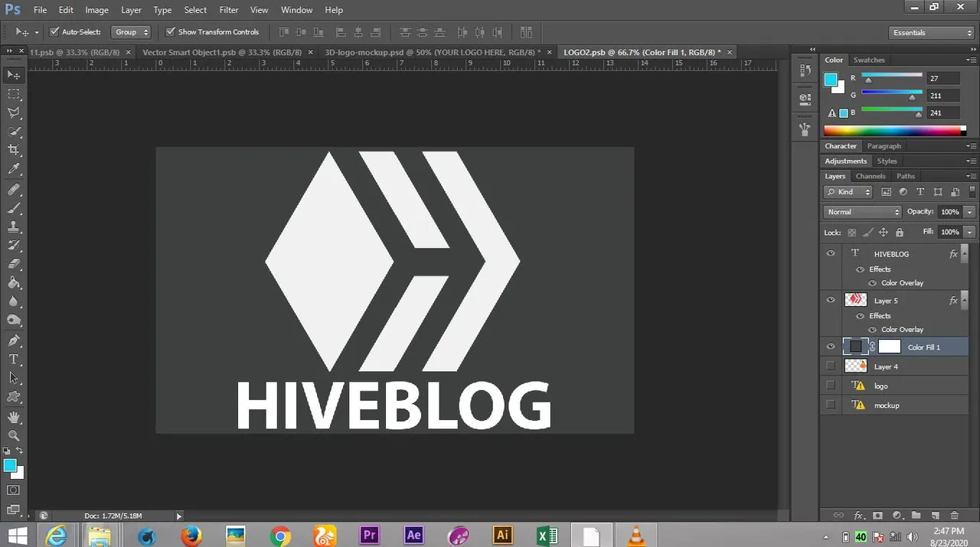Click the foreground color swatch in toolbox
Viewport: 980px width, 547px height.
(10, 466)
